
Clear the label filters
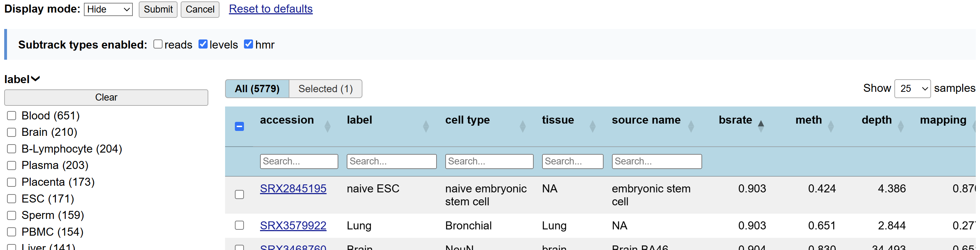click(x=107, y=98)
